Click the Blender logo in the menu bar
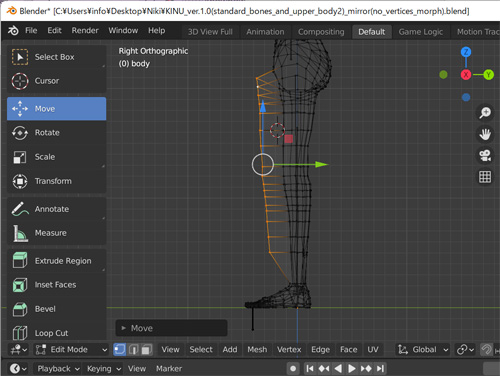This screenshot has height=376, width=500. [13, 31]
